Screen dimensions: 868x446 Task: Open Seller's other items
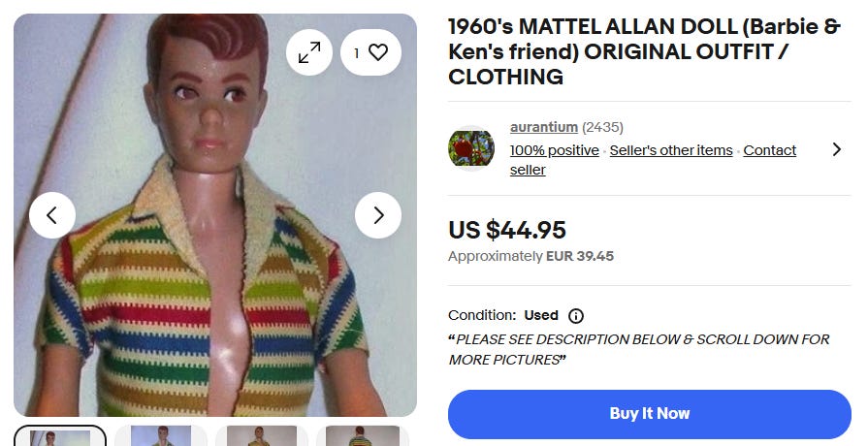tap(671, 150)
